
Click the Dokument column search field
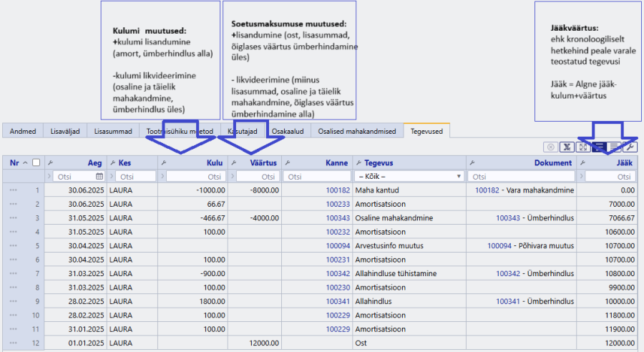(521, 176)
